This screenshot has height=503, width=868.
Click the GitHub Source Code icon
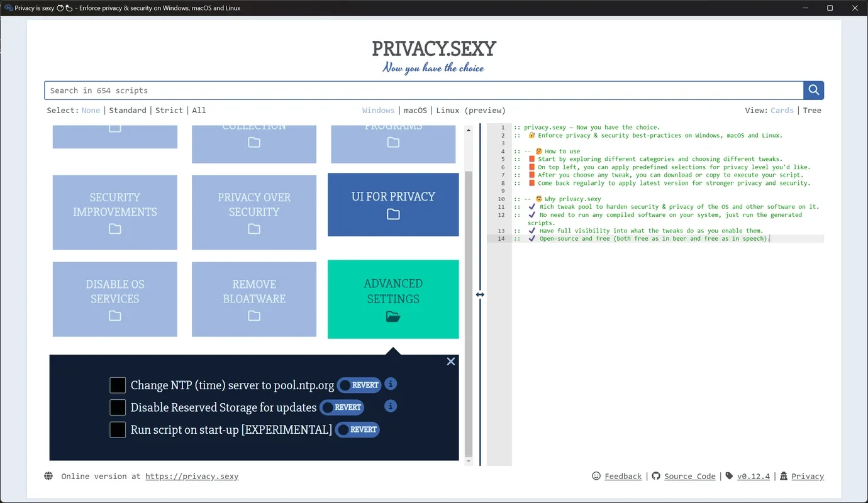pyautogui.click(x=656, y=476)
